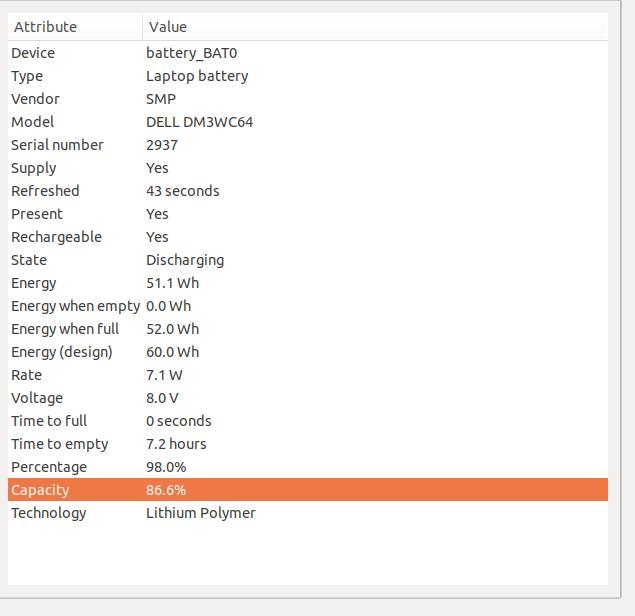Select the Energy when empty row
Viewport: 635px width, 616px height.
click(x=308, y=306)
